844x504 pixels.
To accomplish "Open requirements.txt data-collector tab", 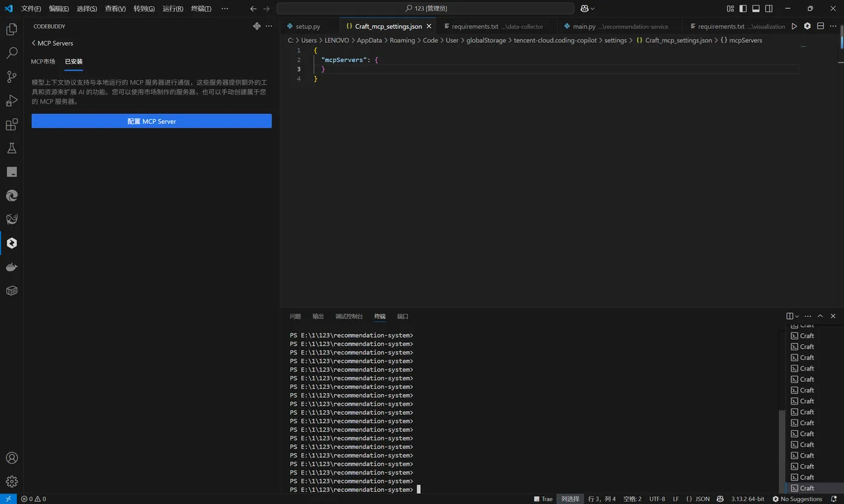I will click(x=497, y=27).
